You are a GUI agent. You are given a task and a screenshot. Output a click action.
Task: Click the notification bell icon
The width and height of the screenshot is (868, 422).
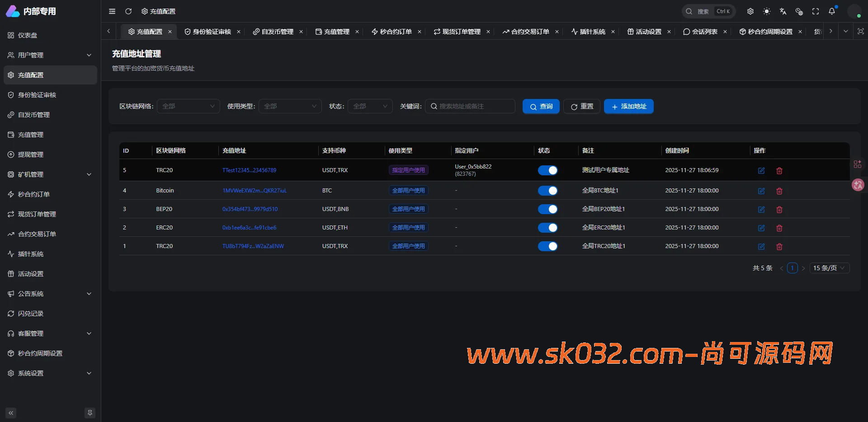[x=831, y=11]
